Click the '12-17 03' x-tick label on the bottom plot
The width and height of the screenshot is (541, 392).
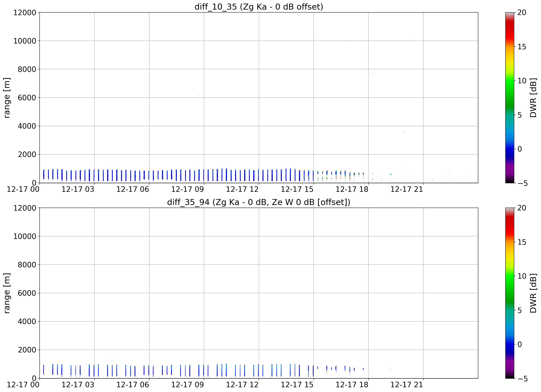(78, 385)
